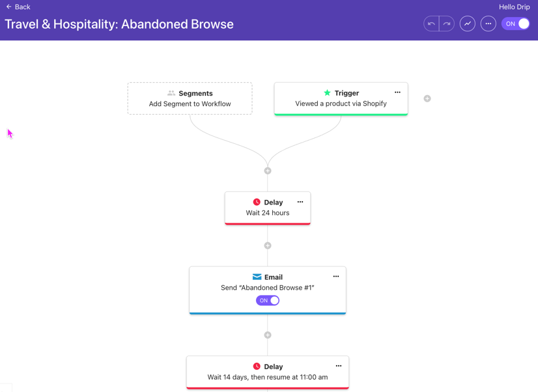The image size is (538, 392).
Task: Click the blue Email envelope icon
Action: pos(257,277)
